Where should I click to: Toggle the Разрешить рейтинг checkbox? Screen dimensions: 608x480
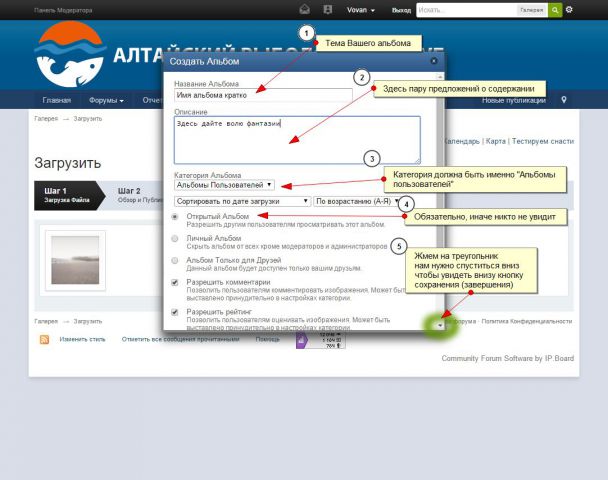(x=176, y=312)
